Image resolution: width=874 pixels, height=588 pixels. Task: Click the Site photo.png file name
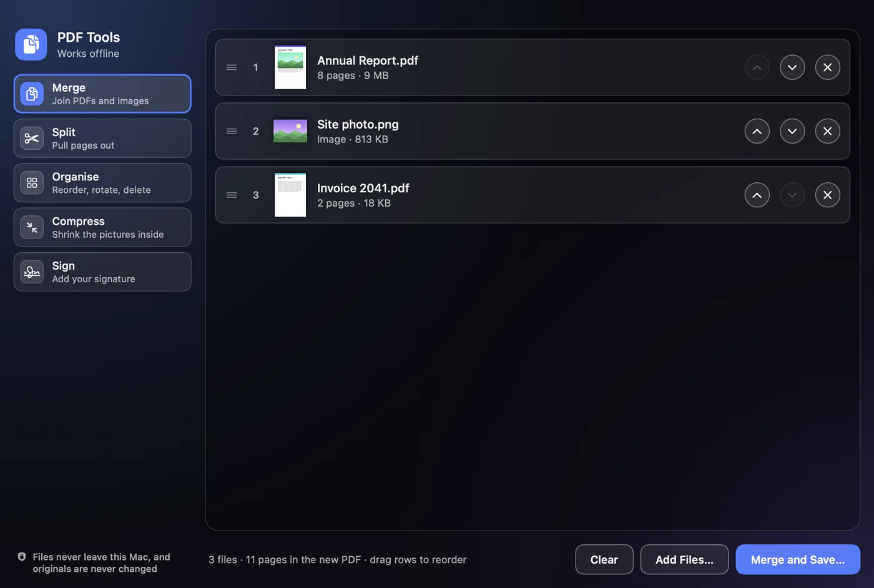358,124
